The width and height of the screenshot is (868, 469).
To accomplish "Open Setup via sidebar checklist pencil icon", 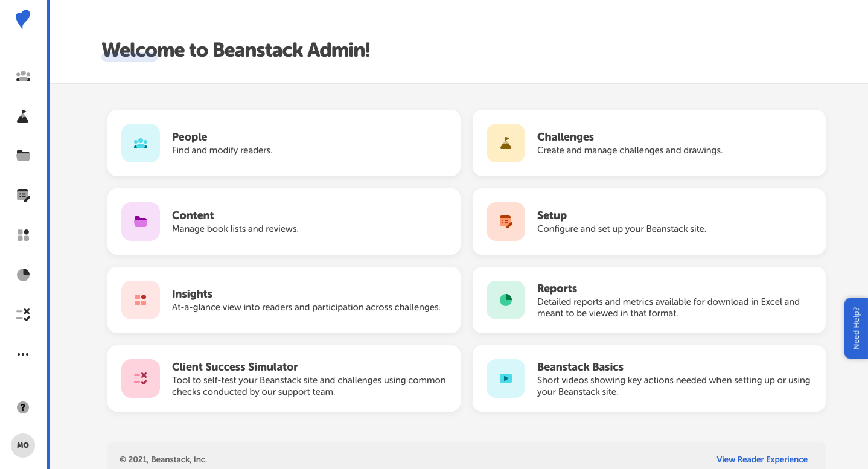I will pos(23,195).
